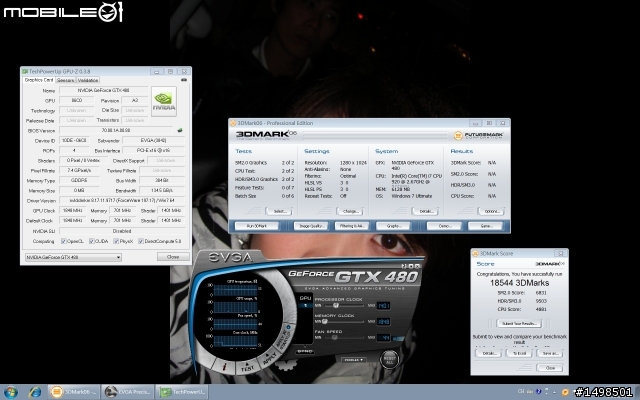640x400 pixels.
Task: Click Apply in EVGA Precision
Action: 269,359
